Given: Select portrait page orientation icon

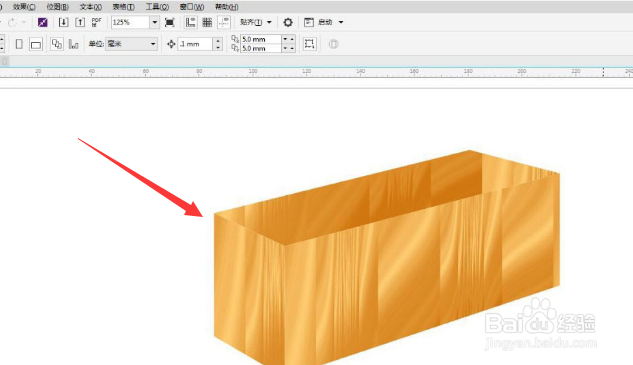Looking at the screenshot, I should (x=19, y=44).
